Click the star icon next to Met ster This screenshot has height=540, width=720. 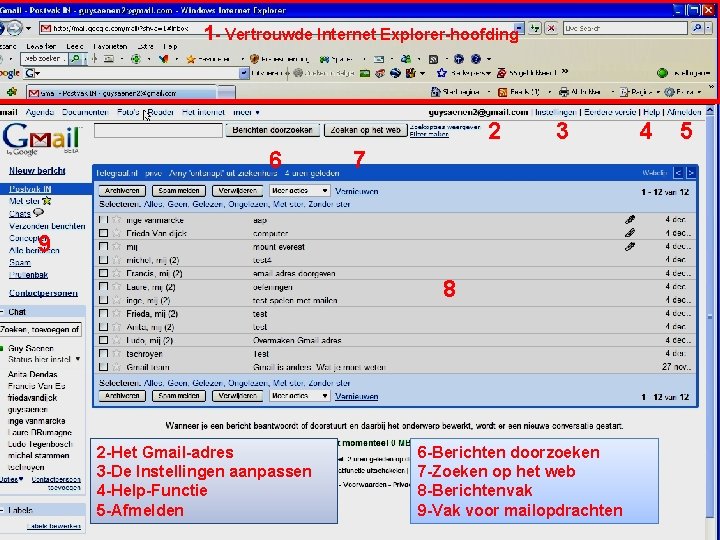coord(46,201)
